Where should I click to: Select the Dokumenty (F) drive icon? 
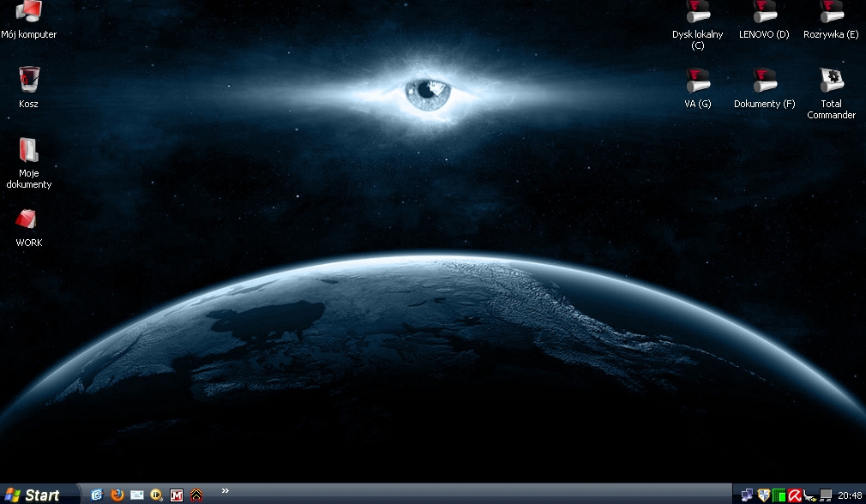point(764,87)
